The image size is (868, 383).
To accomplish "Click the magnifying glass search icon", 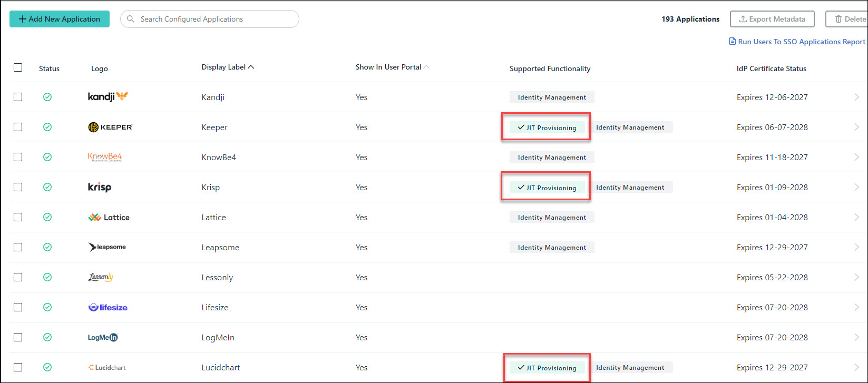I will (x=130, y=19).
